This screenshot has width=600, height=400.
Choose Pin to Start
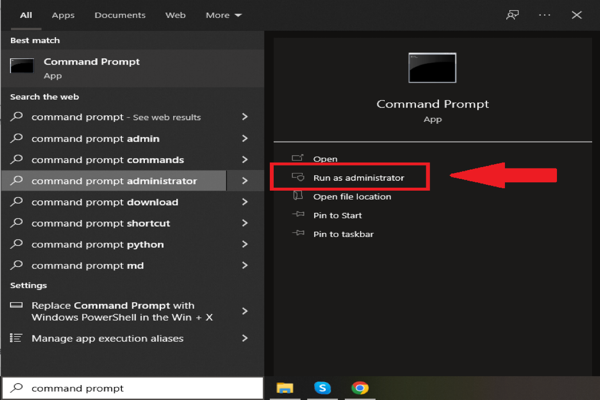(338, 216)
